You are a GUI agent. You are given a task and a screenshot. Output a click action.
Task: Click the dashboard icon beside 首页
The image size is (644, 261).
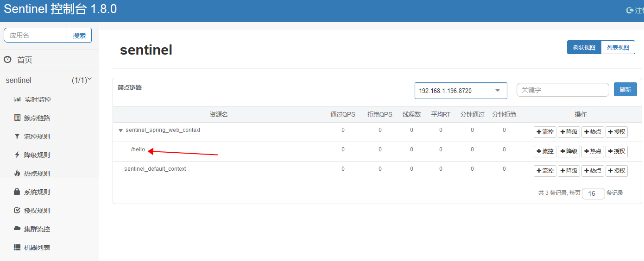[x=7, y=60]
